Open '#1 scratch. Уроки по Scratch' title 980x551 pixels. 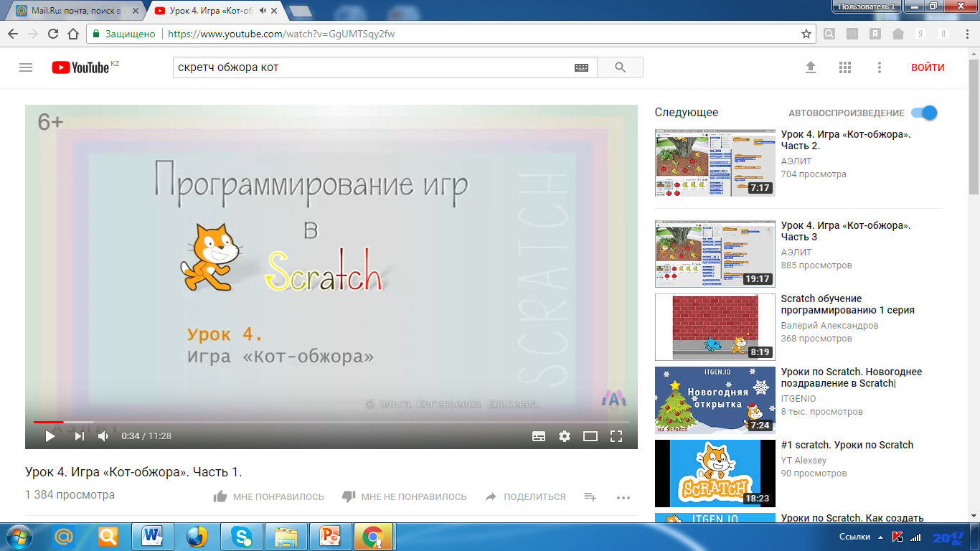point(847,445)
